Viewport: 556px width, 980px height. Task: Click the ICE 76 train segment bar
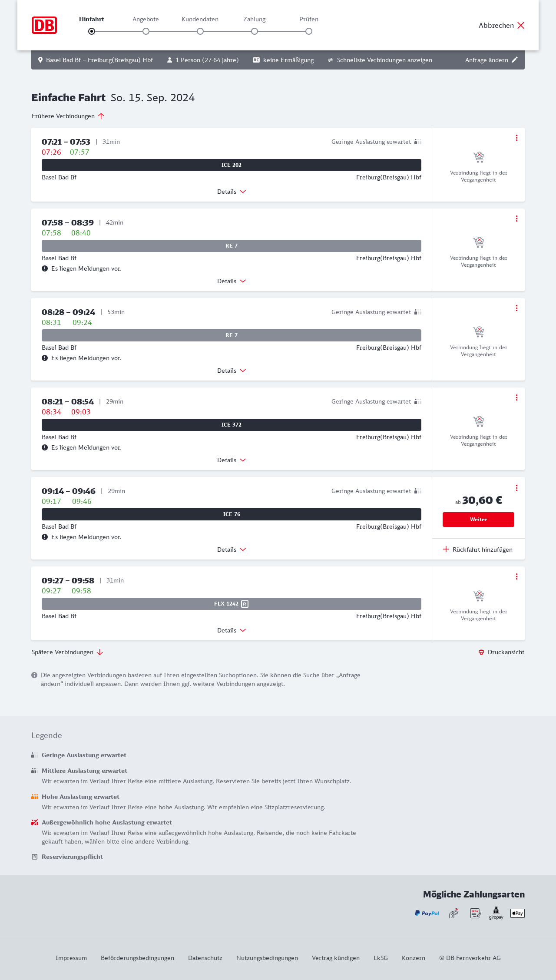click(x=232, y=514)
